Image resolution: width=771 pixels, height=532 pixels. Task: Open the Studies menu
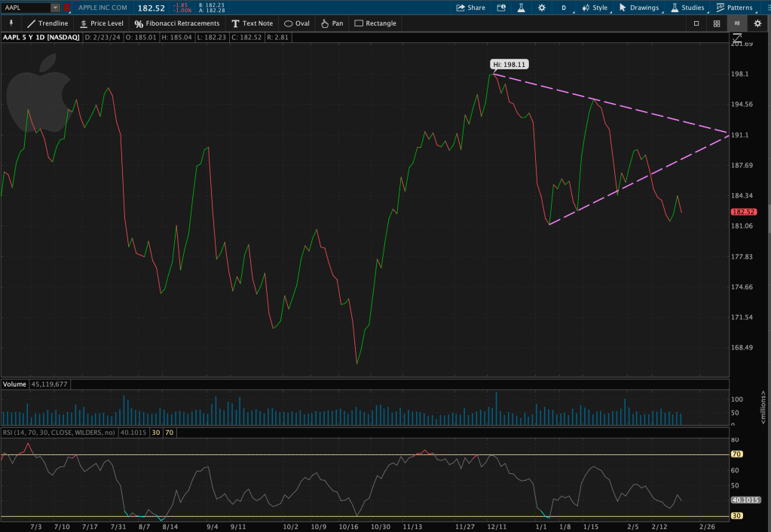tap(687, 8)
